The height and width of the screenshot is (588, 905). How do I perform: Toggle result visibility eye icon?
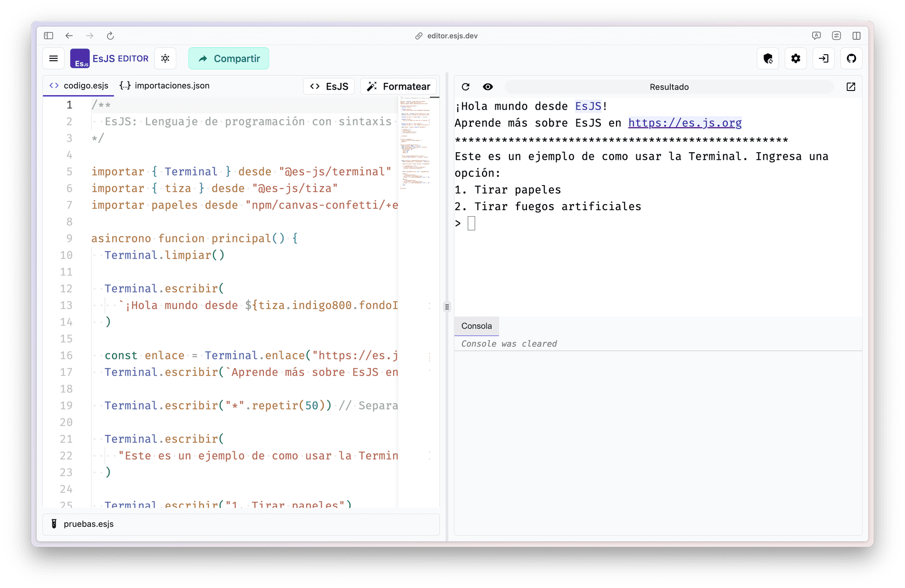(488, 87)
